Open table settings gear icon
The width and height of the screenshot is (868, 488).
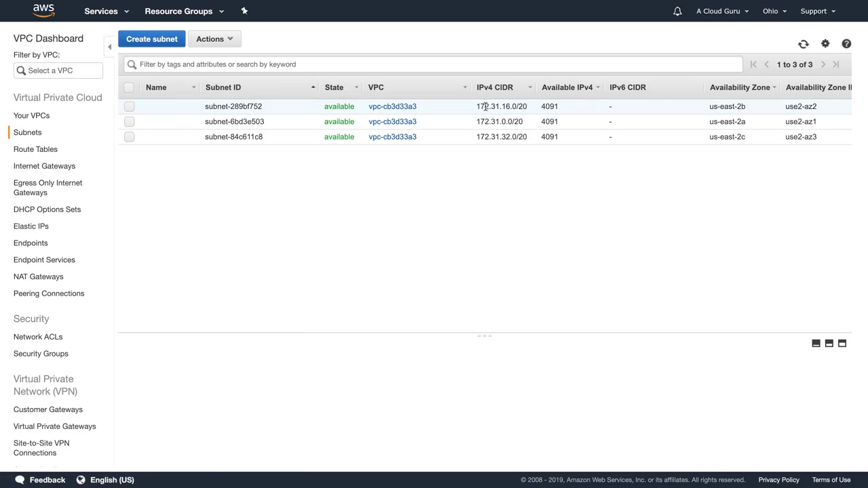tap(825, 44)
